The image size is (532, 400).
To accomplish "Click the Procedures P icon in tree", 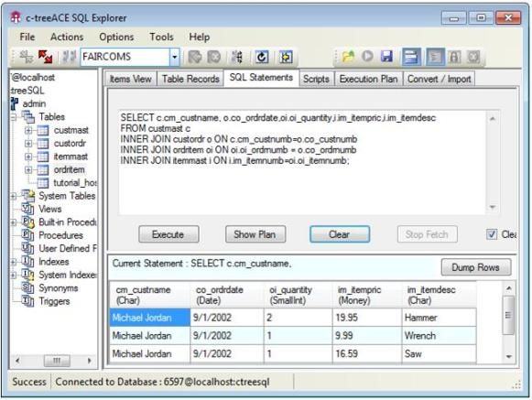I will point(27,234).
